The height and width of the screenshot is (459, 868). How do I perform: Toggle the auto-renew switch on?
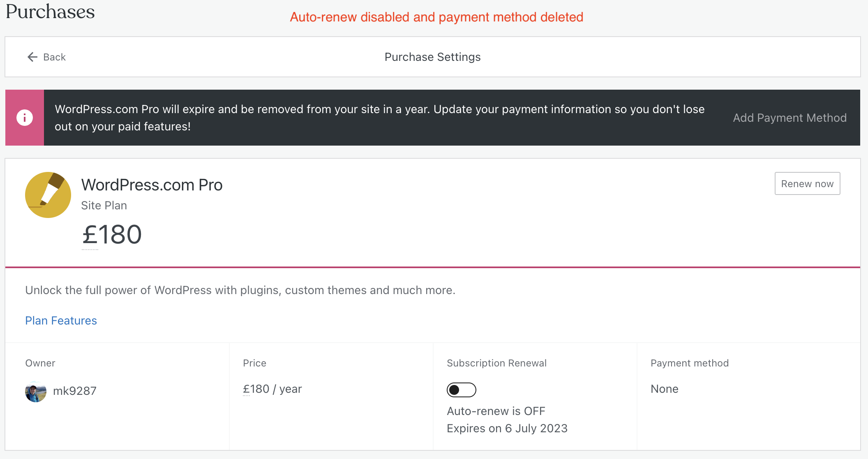[x=461, y=389]
